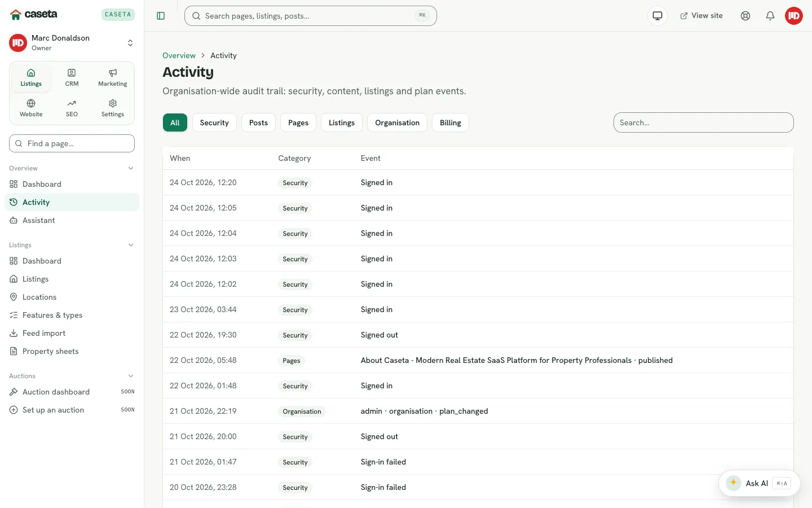Open Locations in the sidebar
Viewport: 812px width, 508px height.
[72, 297]
